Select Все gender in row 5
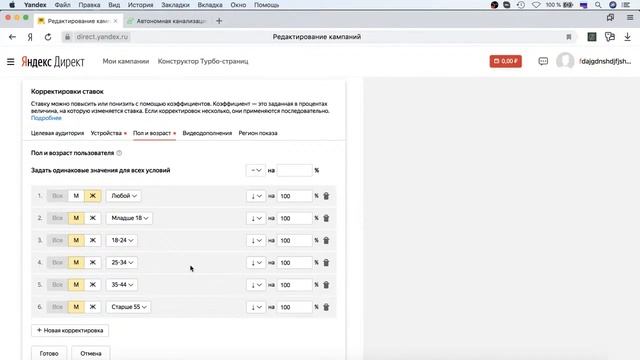 pos(58,285)
